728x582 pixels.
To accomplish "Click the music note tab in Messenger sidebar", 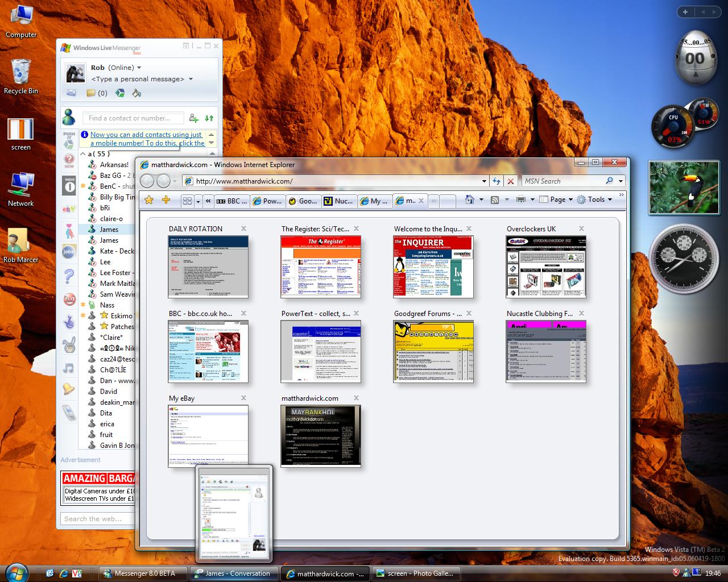I will point(69,368).
